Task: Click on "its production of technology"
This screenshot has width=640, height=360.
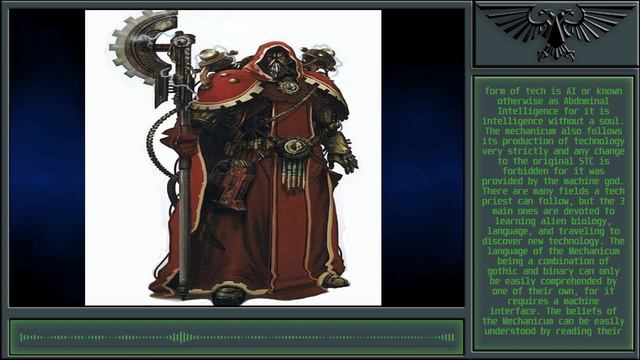Action: tap(553, 141)
